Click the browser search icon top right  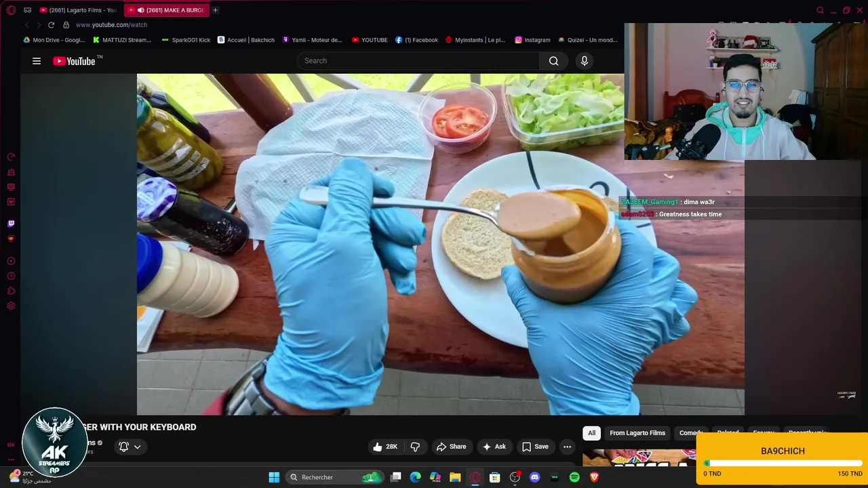point(820,10)
